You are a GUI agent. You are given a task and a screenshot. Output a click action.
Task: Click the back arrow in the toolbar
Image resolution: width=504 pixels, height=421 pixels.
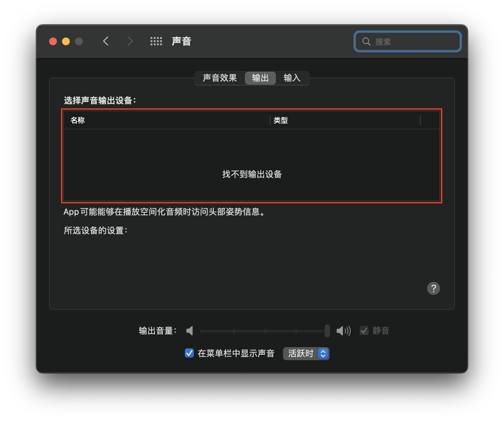pyautogui.click(x=106, y=41)
